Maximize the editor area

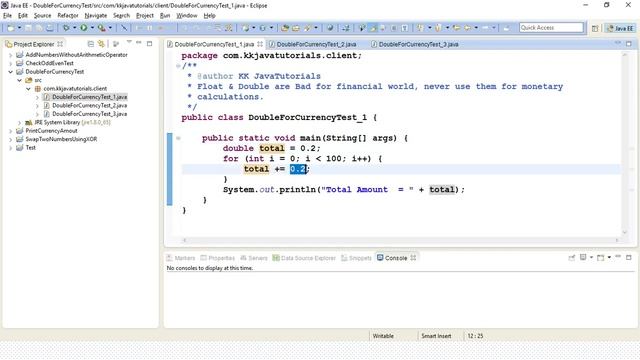(x=629, y=43)
